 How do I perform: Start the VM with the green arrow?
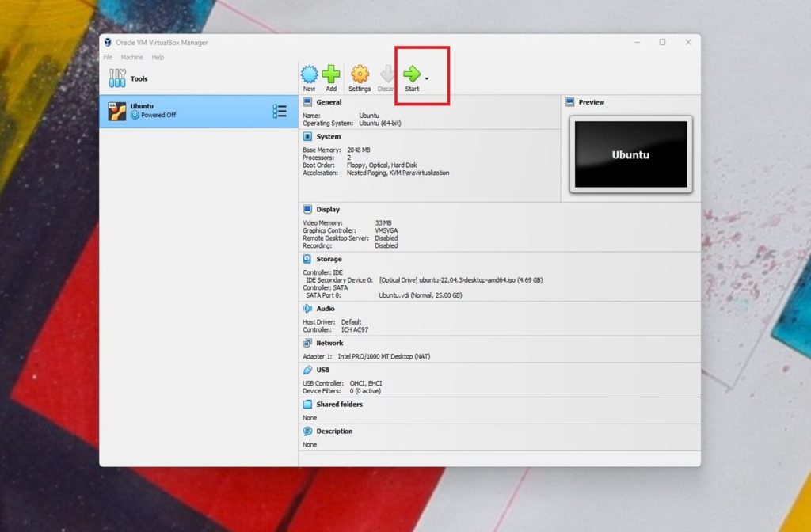click(412, 74)
